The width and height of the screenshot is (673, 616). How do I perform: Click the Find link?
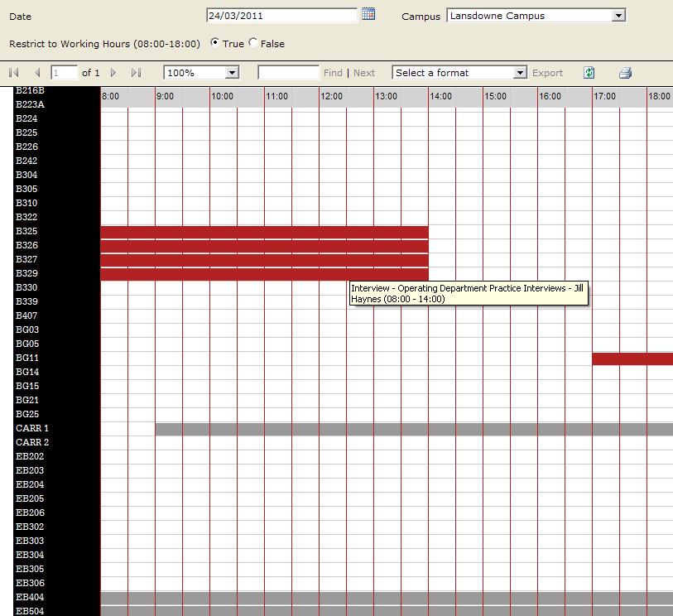(333, 73)
